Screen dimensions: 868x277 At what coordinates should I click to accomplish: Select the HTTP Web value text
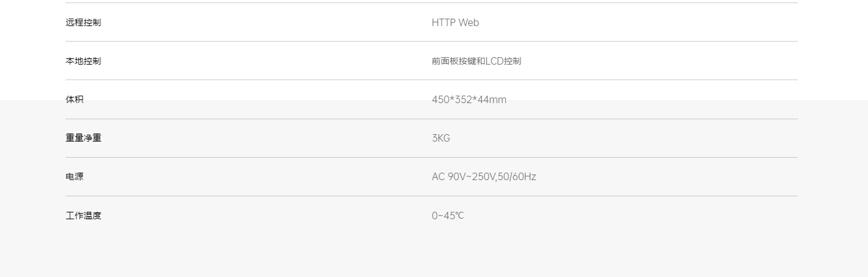[x=455, y=22]
